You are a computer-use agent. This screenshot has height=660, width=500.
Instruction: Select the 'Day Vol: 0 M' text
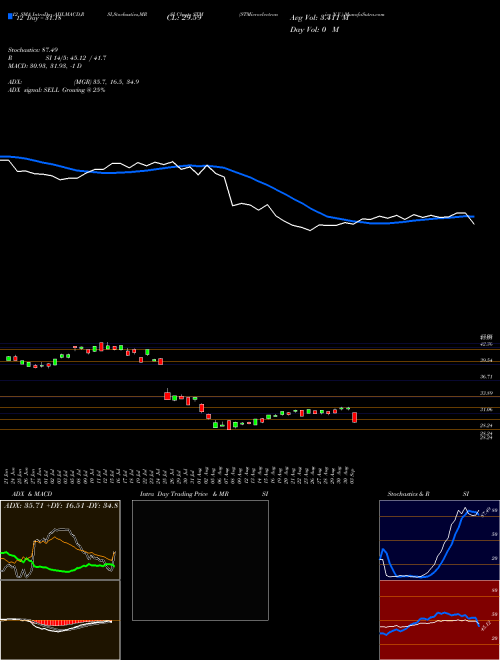(x=314, y=29)
